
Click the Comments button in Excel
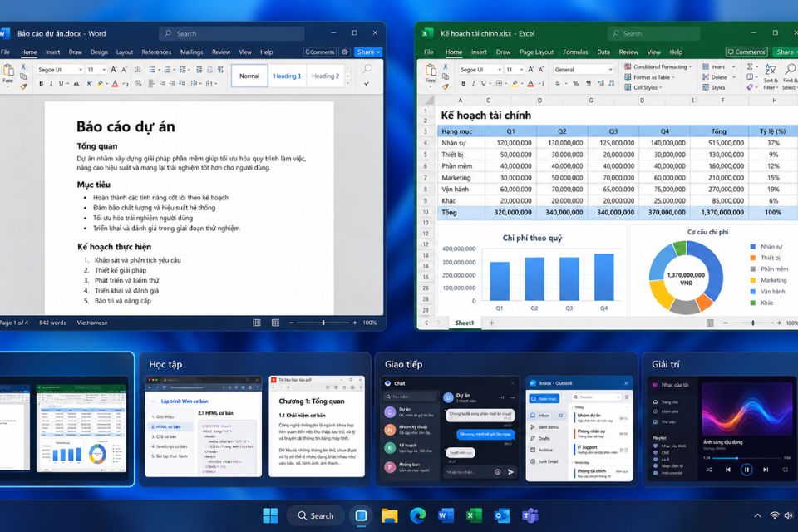746,52
